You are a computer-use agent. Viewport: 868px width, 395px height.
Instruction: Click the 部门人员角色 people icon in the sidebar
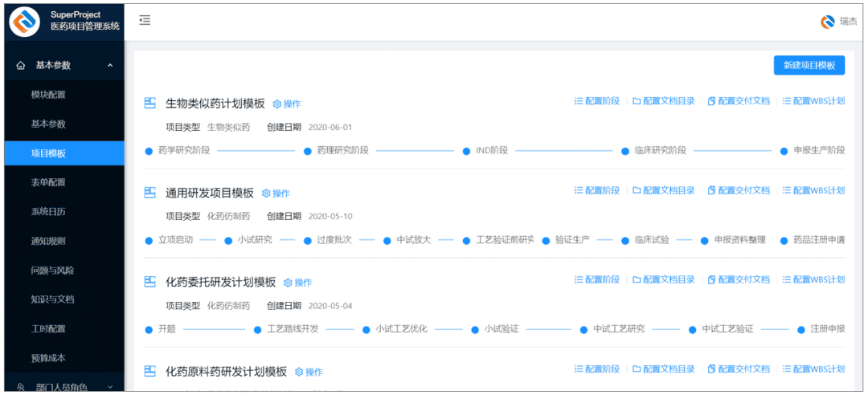[x=21, y=387]
